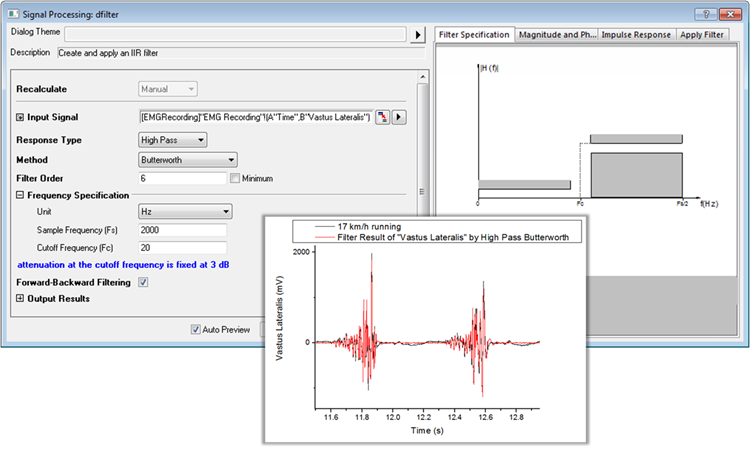750x449 pixels.
Task: Click the help question mark button
Action: tap(709, 14)
